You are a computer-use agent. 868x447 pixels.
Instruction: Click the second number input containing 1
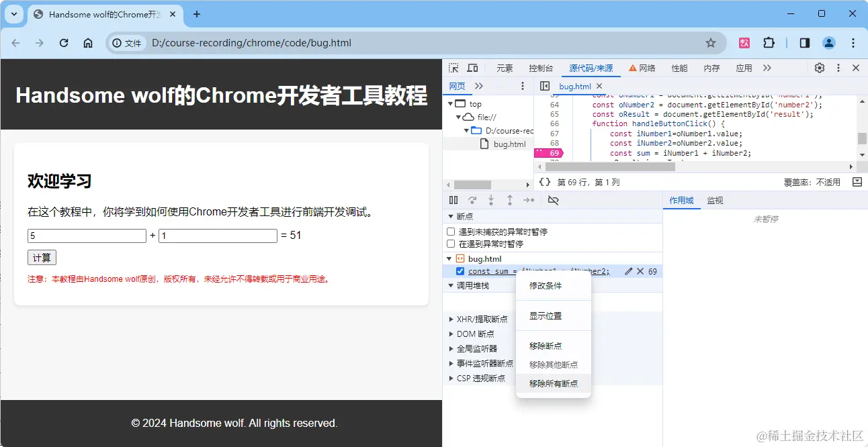coord(218,236)
